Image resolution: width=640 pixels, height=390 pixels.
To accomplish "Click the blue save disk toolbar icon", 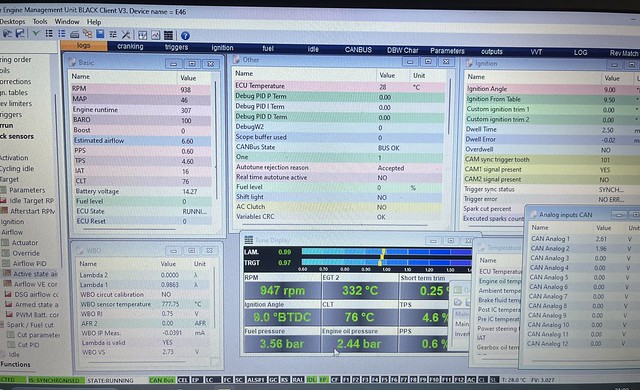I will (100, 34).
